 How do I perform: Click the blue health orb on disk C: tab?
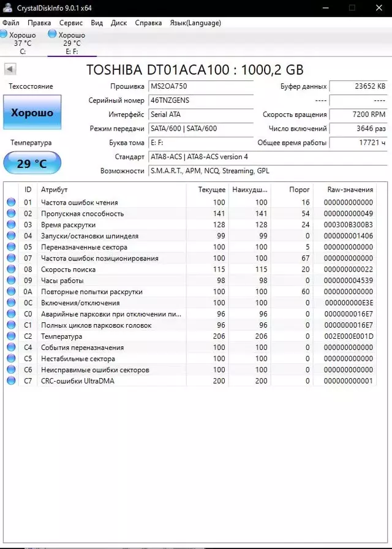3,34
